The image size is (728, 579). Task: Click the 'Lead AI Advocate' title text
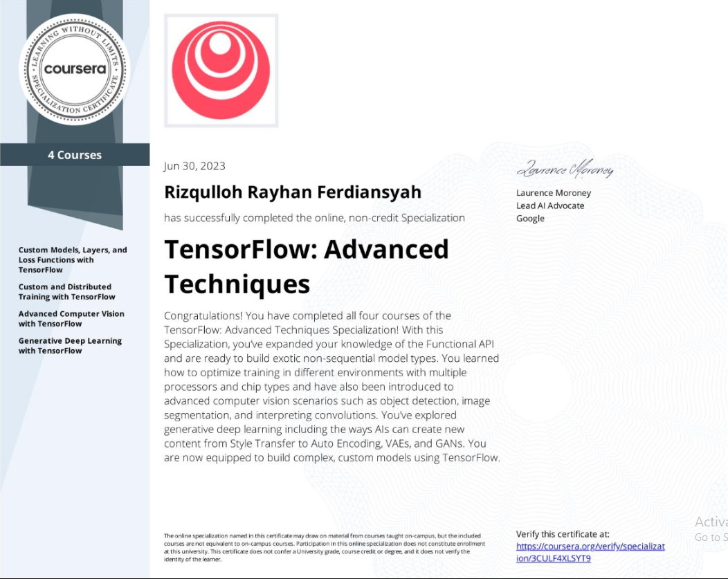coord(550,205)
